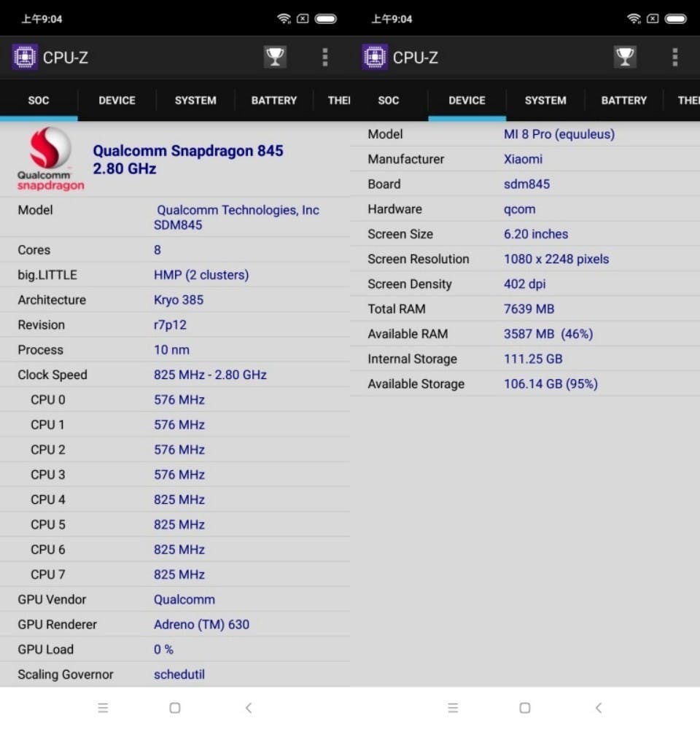This screenshot has height=729, width=700.
Task: Tap Qualcomm Snapdragon logo image
Action: point(51,159)
